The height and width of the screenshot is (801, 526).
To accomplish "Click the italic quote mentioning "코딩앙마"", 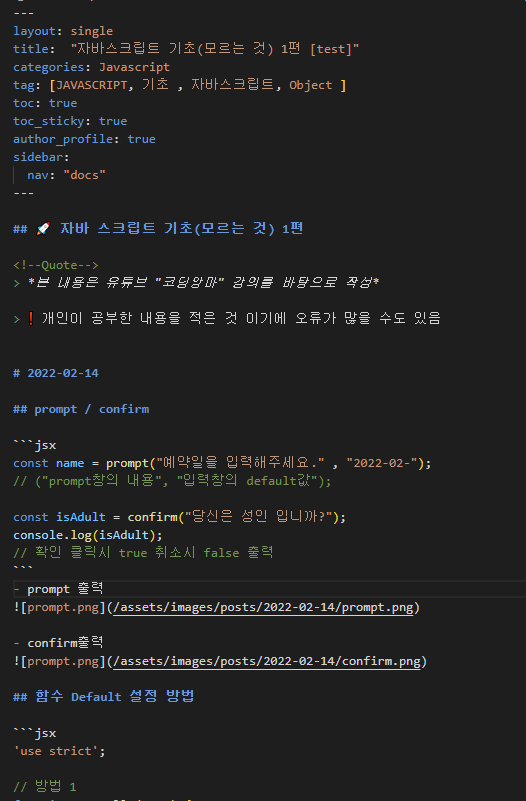I will coord(203,282).
